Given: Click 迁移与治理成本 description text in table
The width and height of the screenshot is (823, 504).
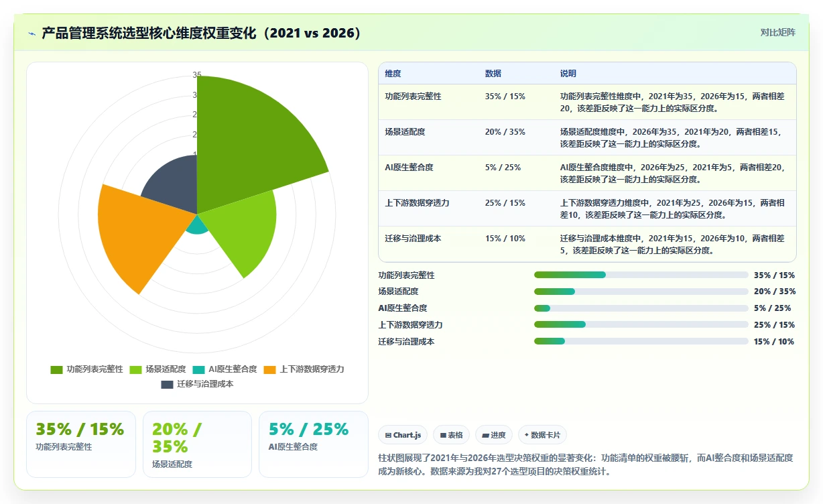Looking at the screenshot, I should 672,244.
